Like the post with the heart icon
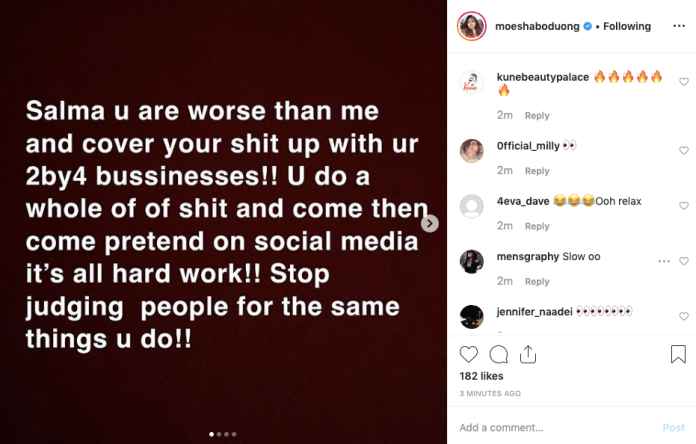696x444 pixels. click(x=468, y=354)
